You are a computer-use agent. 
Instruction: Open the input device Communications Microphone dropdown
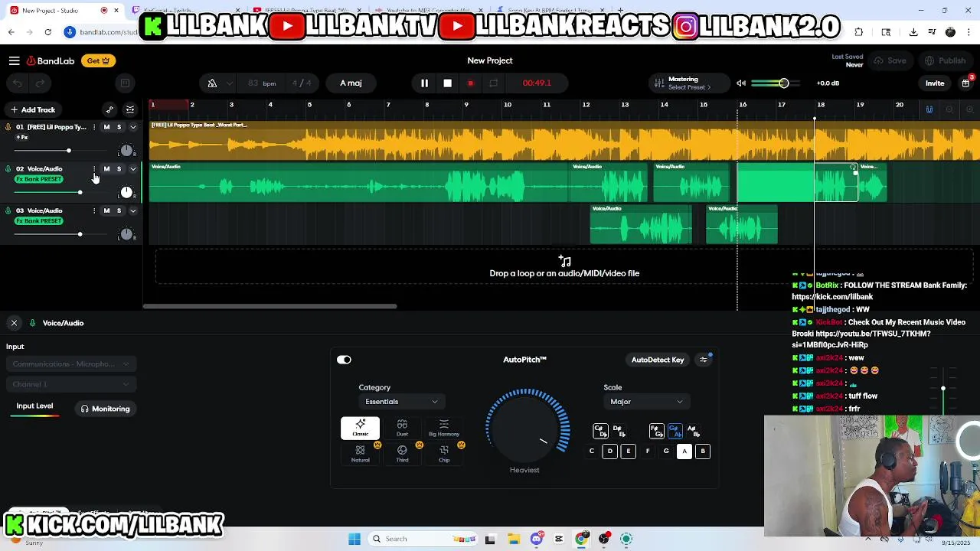coord(71,364)
